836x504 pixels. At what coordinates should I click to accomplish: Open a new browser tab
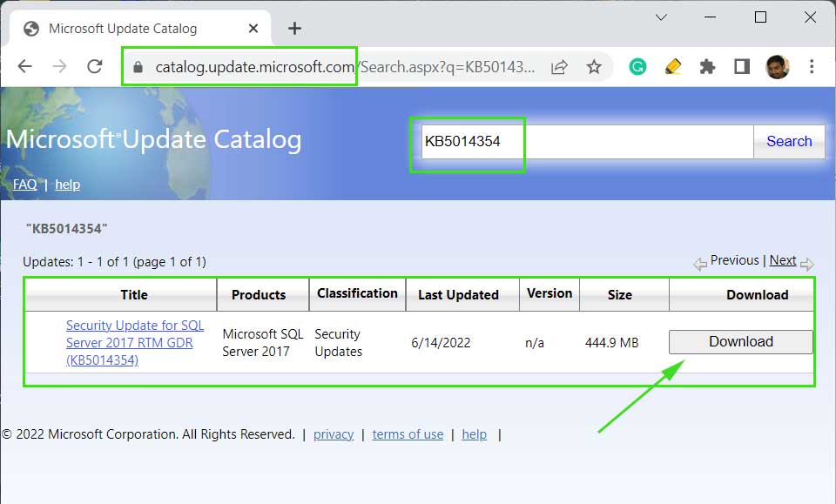tap(295, 28)
